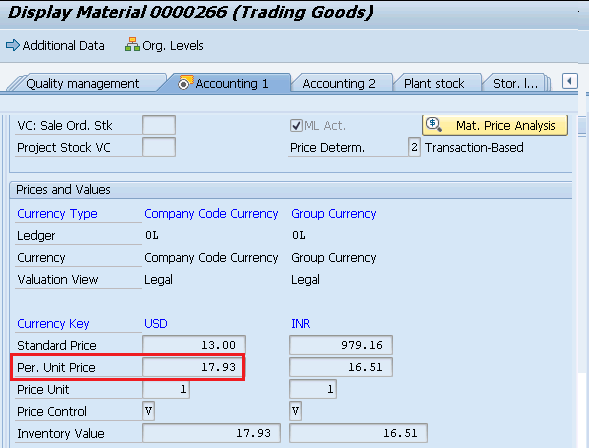Viewport: 589px width, 448px height.
Task: Click the VC: Sale Ord. Stk box
Action: [x=159, y=125]
